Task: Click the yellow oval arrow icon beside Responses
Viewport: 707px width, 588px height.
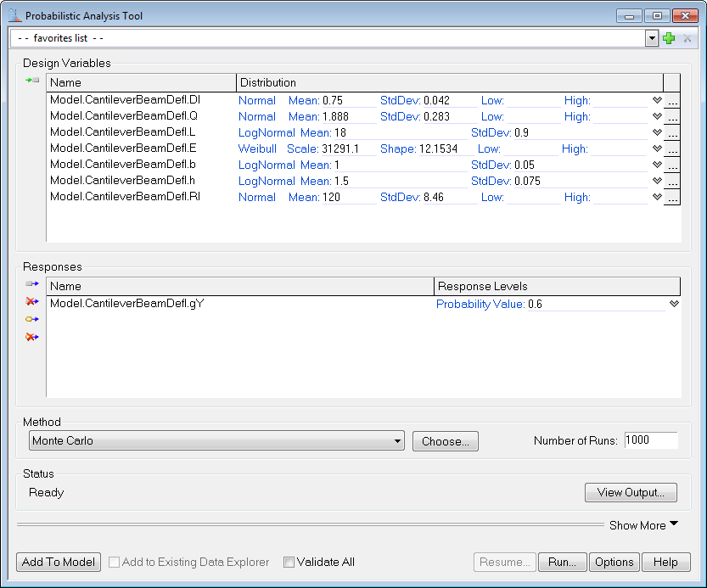Action: click(32, 319)
